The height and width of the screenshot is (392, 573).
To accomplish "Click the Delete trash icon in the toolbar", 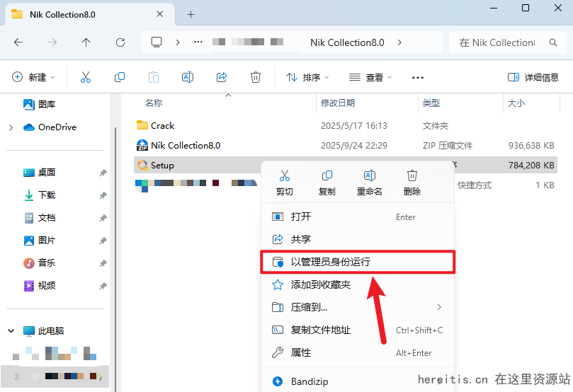I will click(x=256, y=77).
